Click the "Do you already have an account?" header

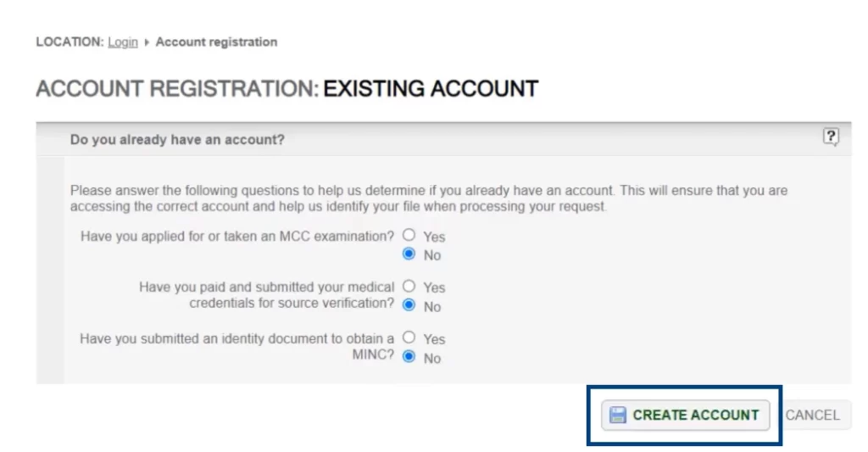(x=177, y=140)
